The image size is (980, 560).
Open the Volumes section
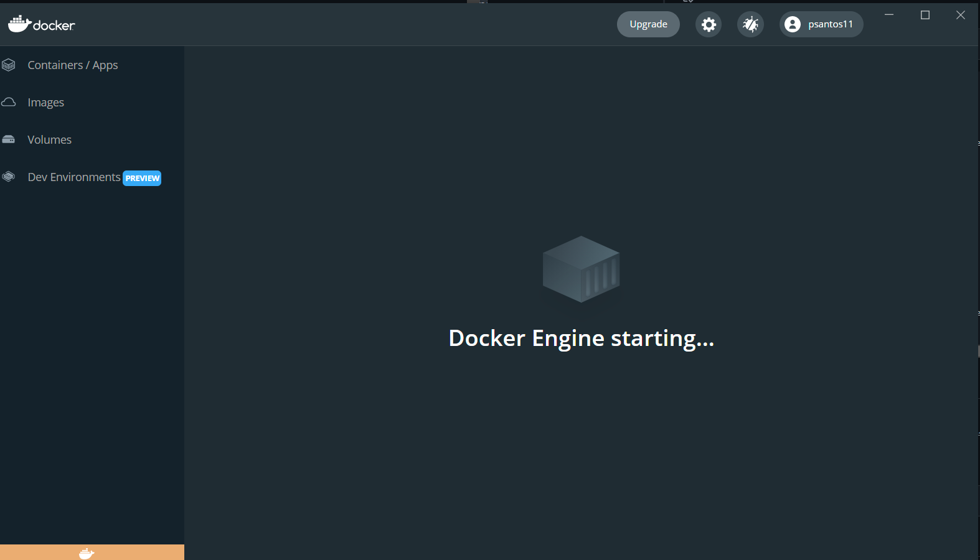(x=49, y=139)
